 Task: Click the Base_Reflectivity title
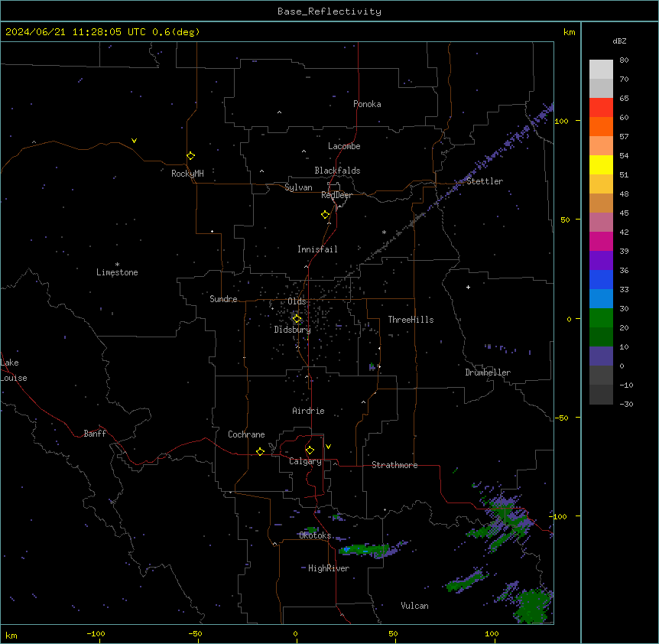point(329,11)
